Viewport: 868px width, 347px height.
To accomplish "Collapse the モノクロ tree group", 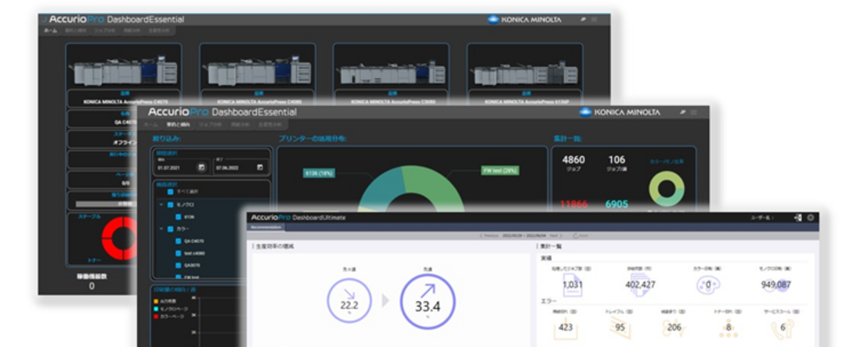I will point(160,204).
